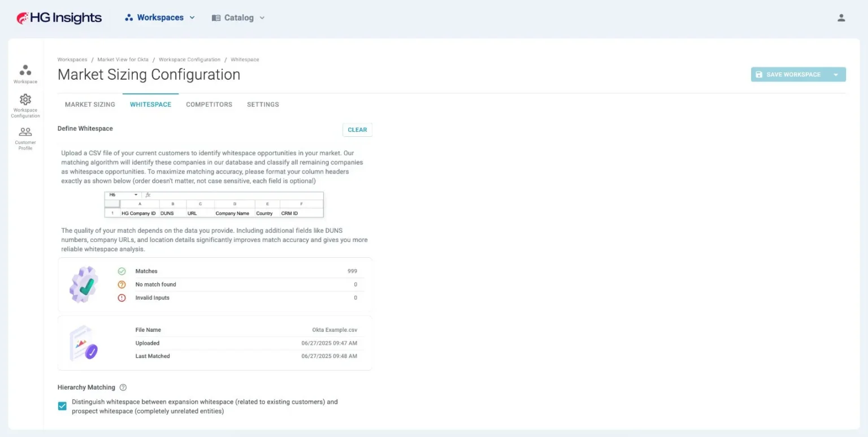Image resolution: width=868 pixels, height=437 pixels.
Task: Go to Workspaces breadcrumb link
Action: tap(72, 59)
